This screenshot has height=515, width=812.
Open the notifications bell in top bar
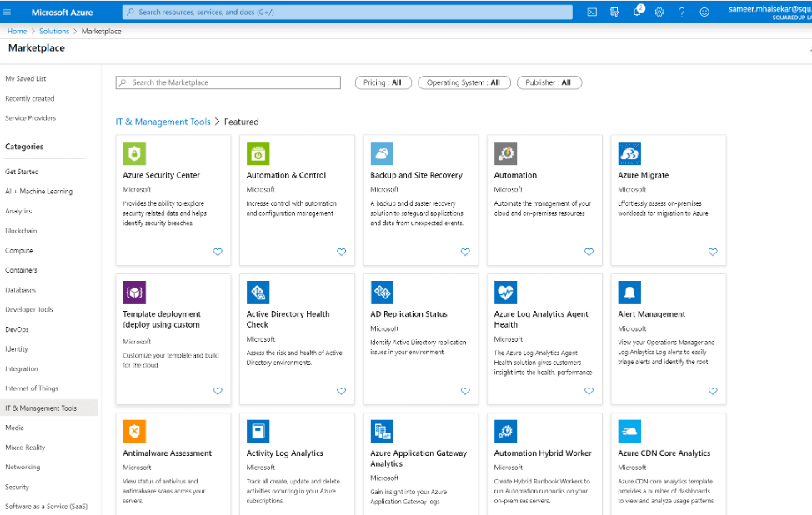[x=638, y=12]
